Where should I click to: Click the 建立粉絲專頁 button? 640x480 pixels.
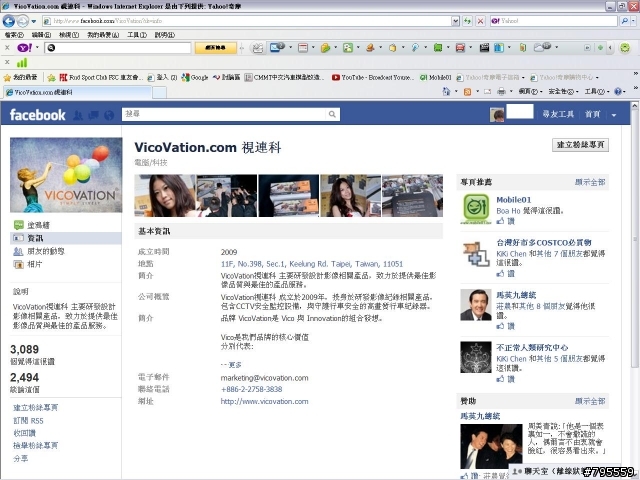(x=580, y=145)
